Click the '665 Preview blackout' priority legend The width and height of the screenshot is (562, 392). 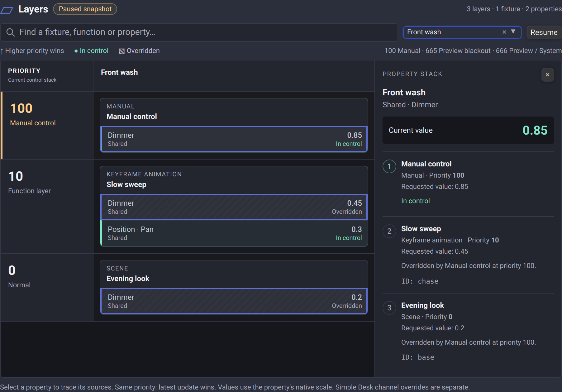(x=458, y=51)
